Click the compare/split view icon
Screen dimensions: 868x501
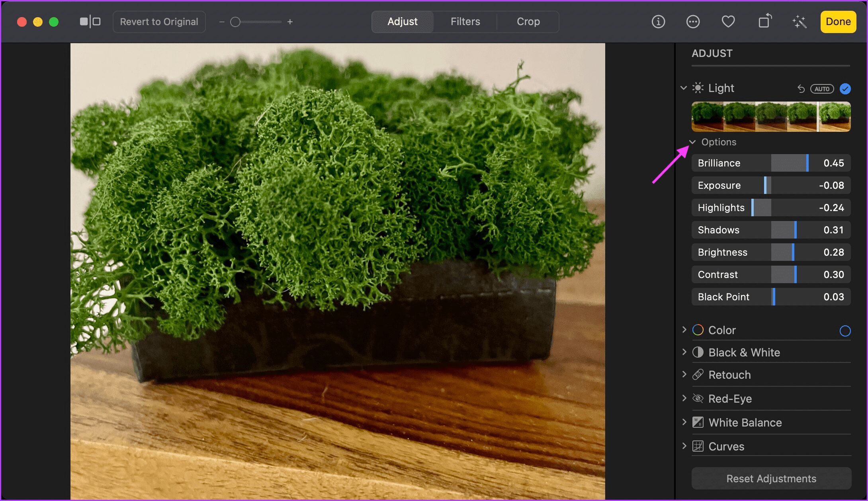click(x=90, y=22)
